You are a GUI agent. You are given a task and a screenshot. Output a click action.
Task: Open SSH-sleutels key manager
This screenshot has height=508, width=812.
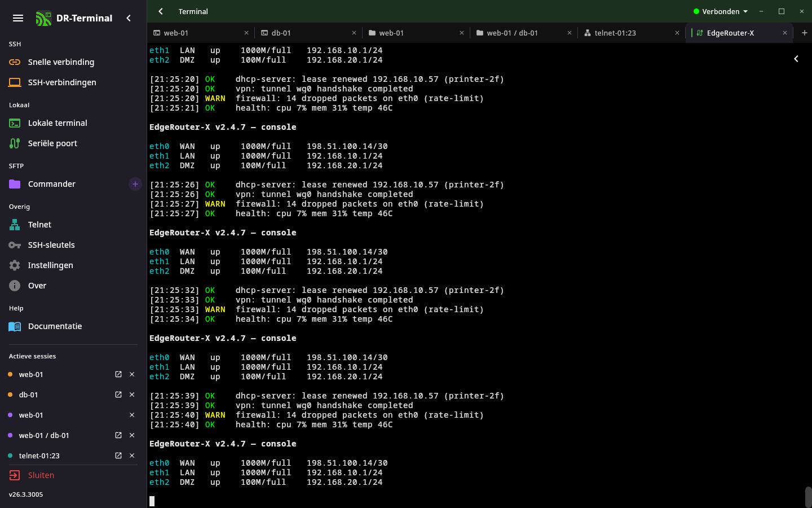pyautogui.click(x=73, y=245)
